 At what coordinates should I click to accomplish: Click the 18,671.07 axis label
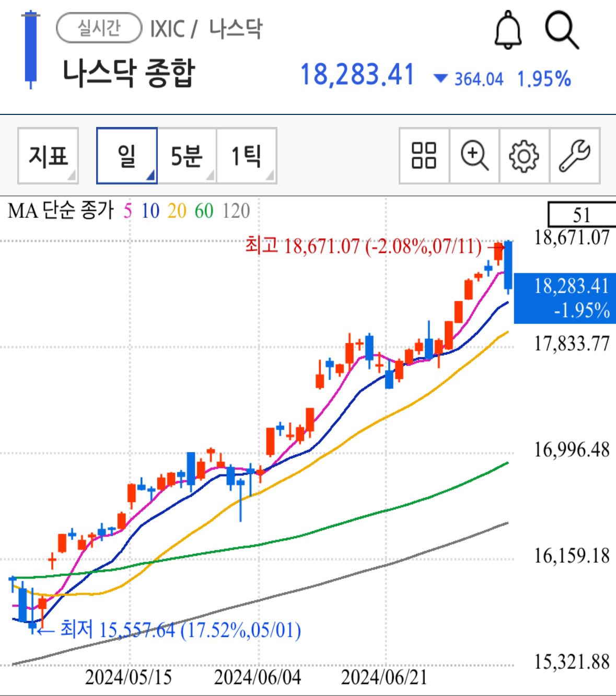point(572,238)
